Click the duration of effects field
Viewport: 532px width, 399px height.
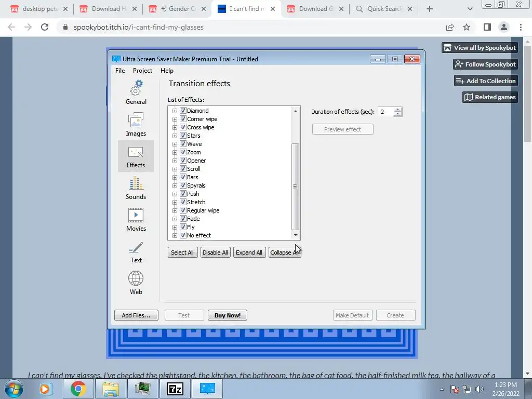pyautogui.click(x=386, y=112)
